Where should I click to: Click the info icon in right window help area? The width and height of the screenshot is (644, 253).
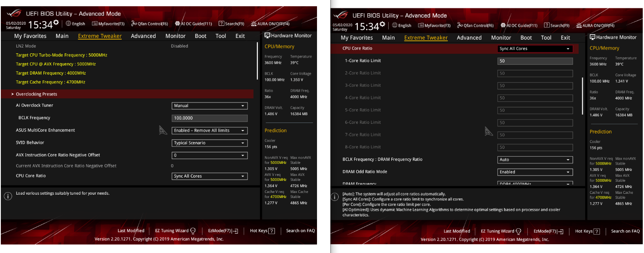[x=334, y=197]
